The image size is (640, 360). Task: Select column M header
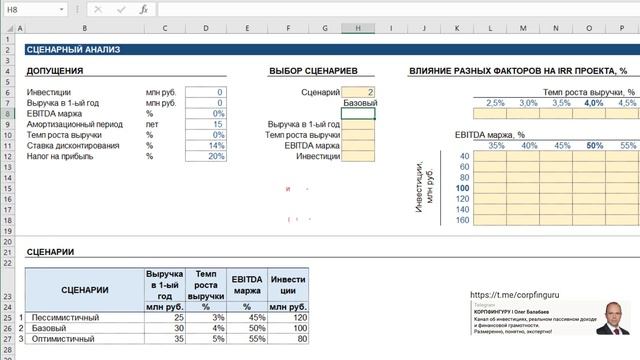point(523,29)
